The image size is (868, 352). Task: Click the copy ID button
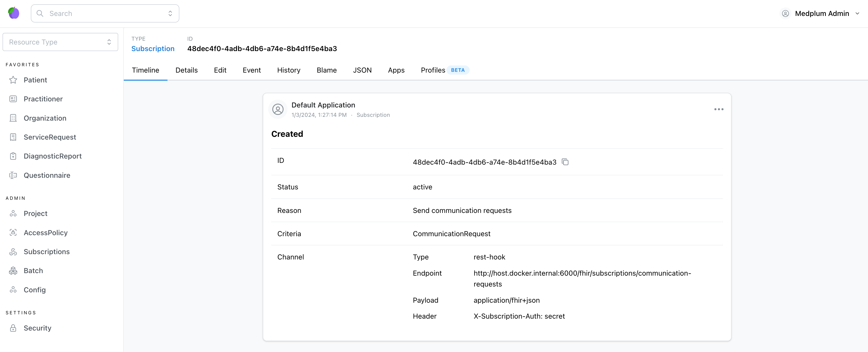point(566,162)
